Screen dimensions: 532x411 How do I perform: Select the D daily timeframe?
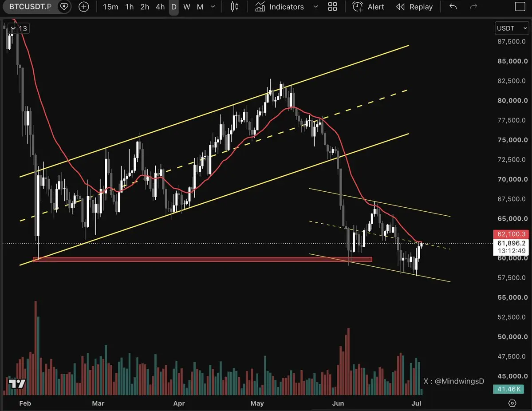174,7
